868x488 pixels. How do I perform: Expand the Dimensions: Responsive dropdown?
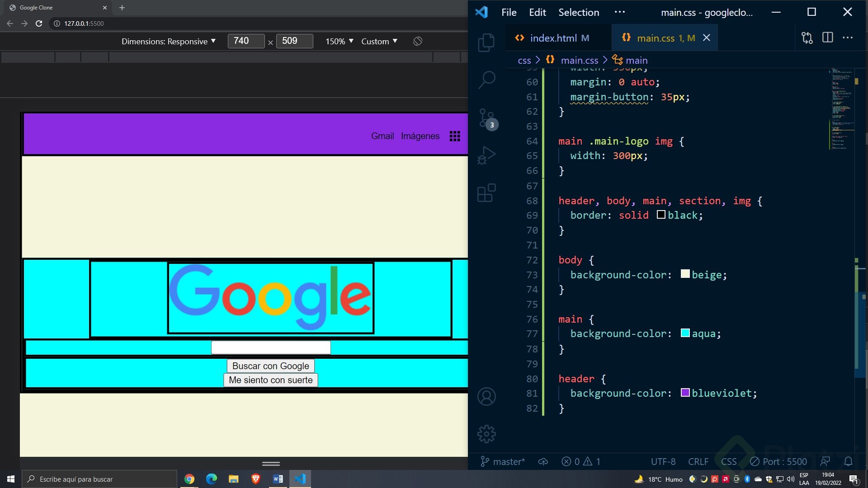(x=168, y=41)
